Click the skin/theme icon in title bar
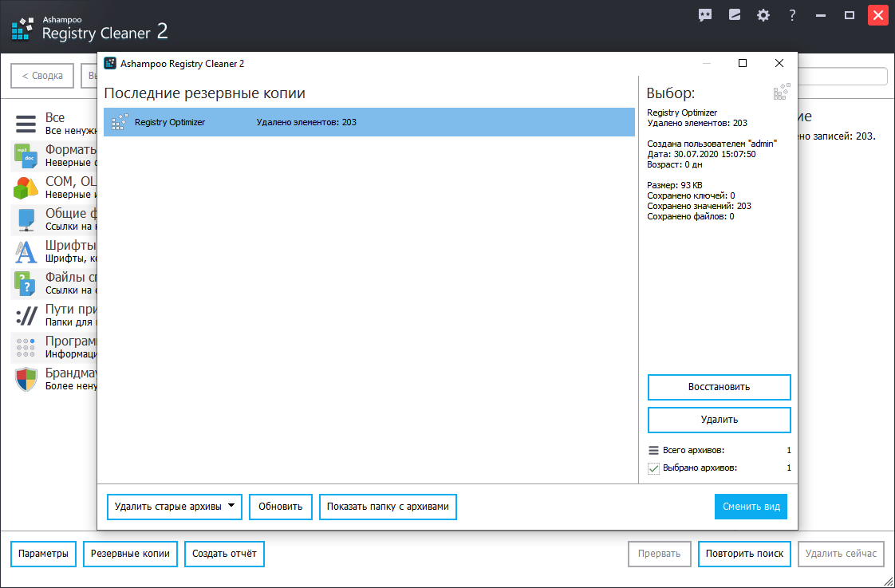Image resolution: width=895 pixels, height=588 pixels. [735, 15]
